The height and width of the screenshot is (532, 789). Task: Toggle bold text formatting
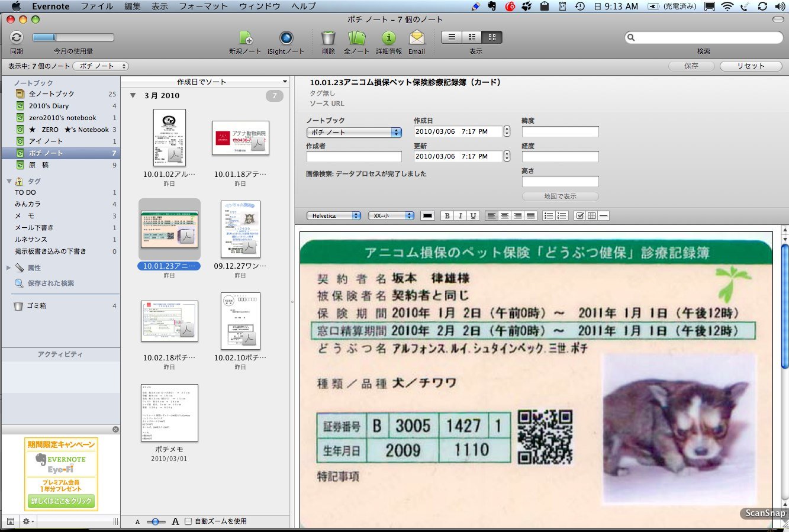click(x=447, y=216)
